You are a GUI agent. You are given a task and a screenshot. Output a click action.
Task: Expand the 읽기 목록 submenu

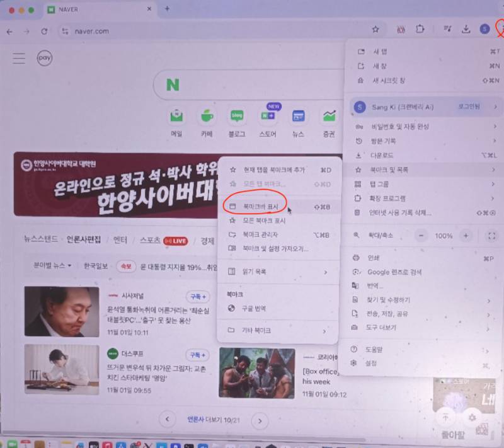click(277, 272)
